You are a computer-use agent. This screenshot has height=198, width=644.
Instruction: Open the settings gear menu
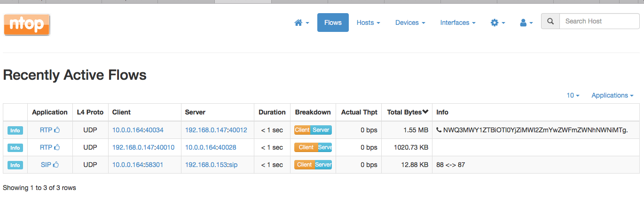click(x=498, y=23)
